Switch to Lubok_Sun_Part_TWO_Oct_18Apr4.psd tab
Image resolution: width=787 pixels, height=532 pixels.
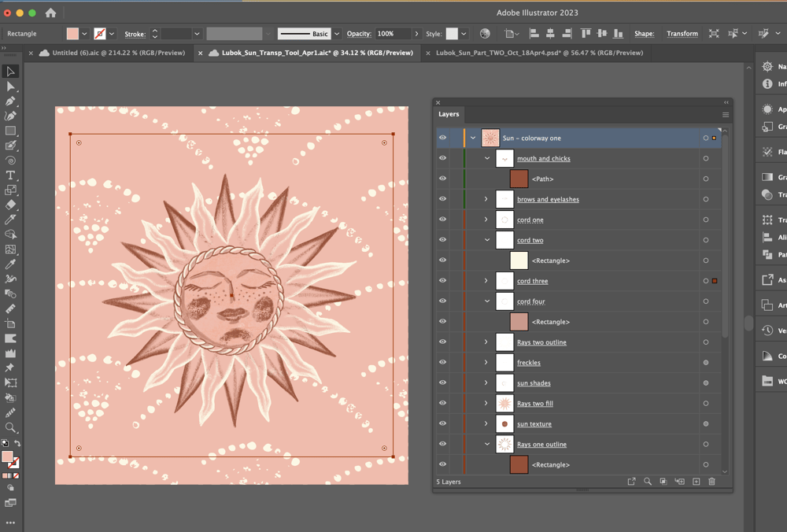click(539, 53)
